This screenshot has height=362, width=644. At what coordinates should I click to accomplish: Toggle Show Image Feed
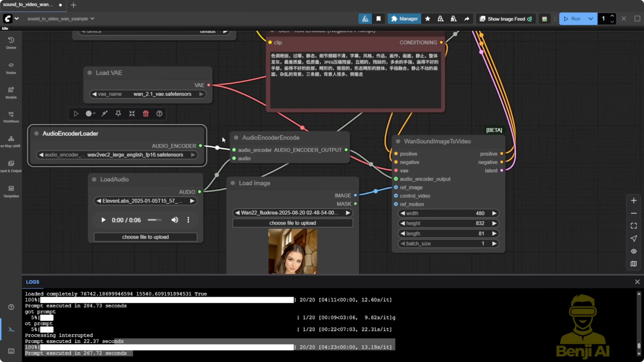tap(506, 19)
